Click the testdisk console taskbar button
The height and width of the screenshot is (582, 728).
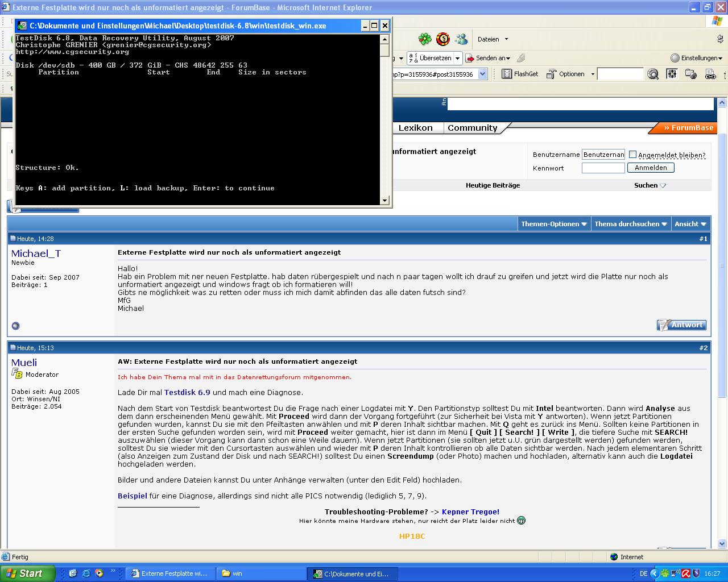[x=353, y=573]
